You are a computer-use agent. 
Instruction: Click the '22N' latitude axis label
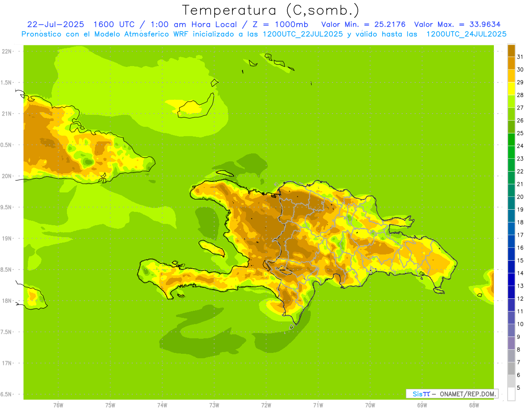pyautogui.click(x=6, y=51)
